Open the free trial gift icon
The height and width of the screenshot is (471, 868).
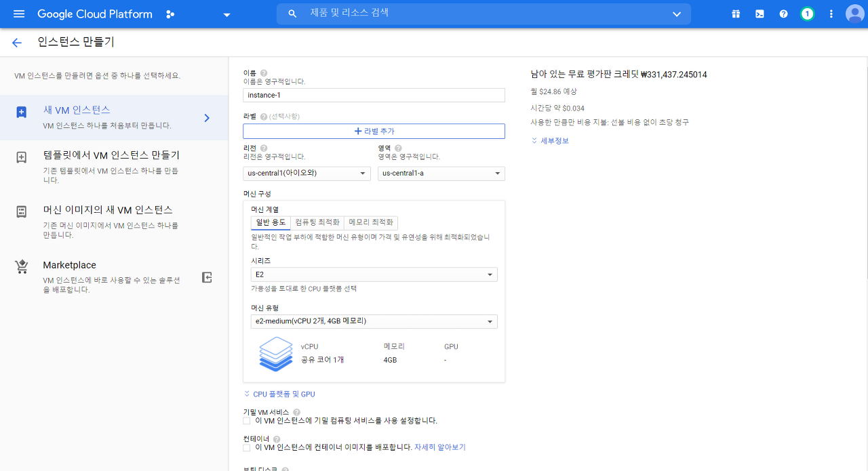[x=736, y=14]
